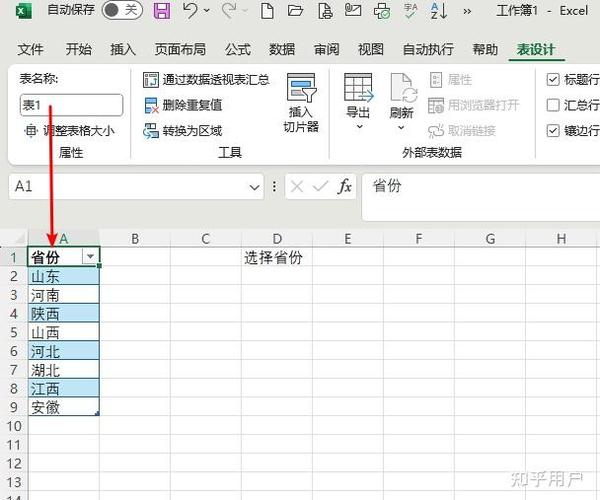Click the Select All corner triangle

click(20, 239)
